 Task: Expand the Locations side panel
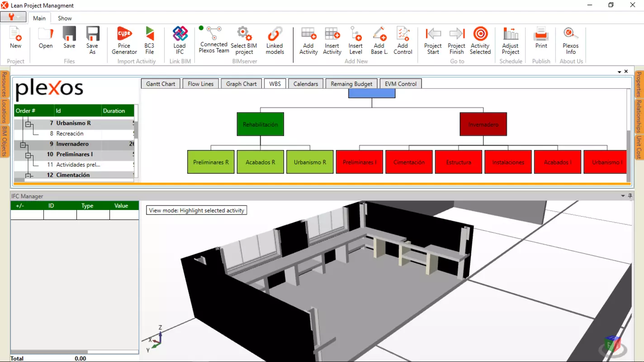(x=4, y=112)
